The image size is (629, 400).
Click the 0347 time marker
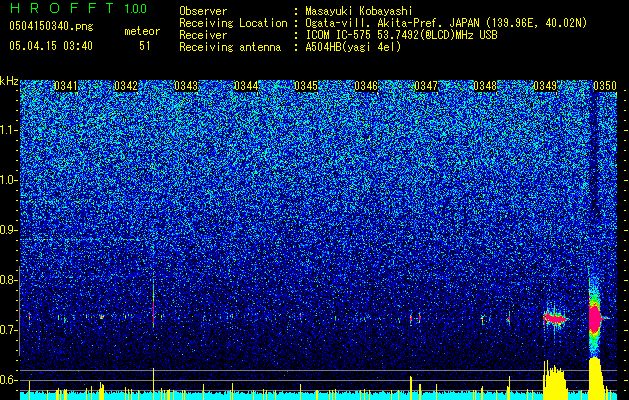pyautogui.click(x=426, y=86)
